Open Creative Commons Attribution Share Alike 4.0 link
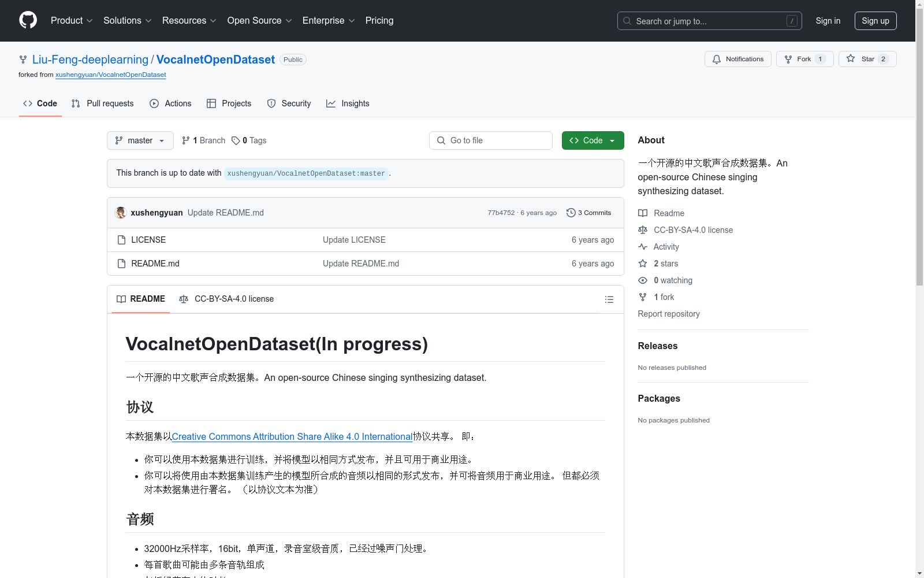The height and width of the screenshot is (578, 924). tap(292, 437)
